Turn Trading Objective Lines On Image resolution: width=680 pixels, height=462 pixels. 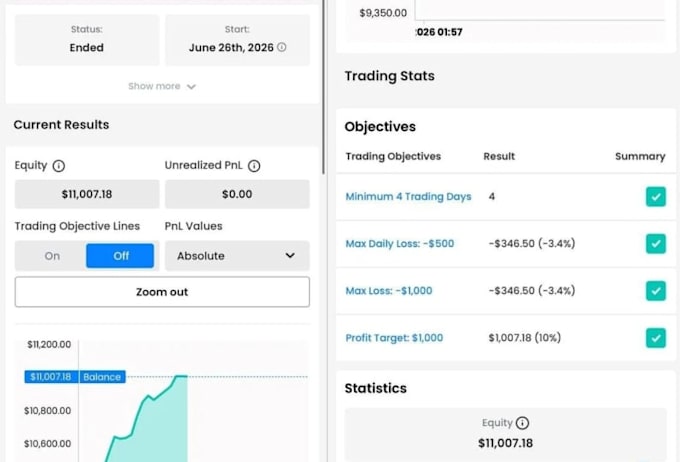click(52, 256)
